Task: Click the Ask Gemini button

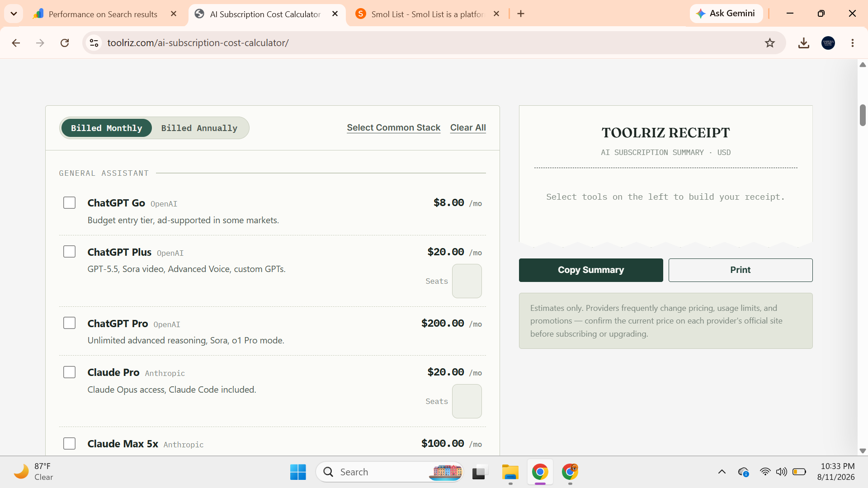Action: coord(726,14)
